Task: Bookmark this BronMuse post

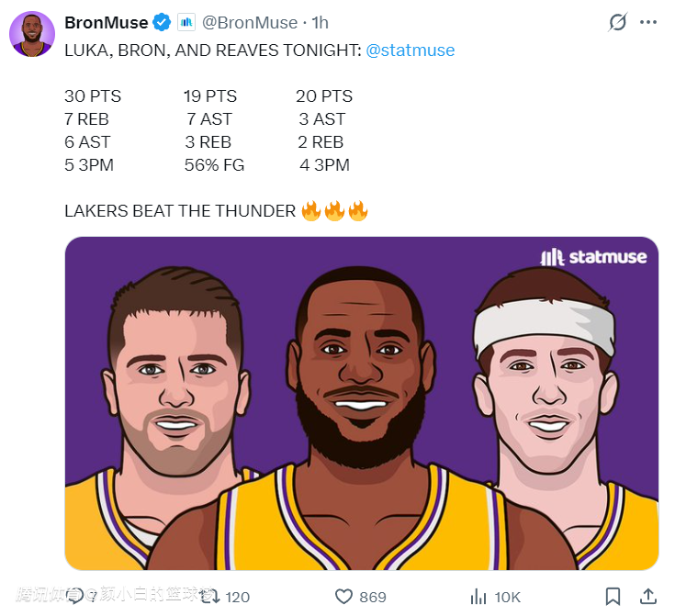Action: tap(613, 596)
